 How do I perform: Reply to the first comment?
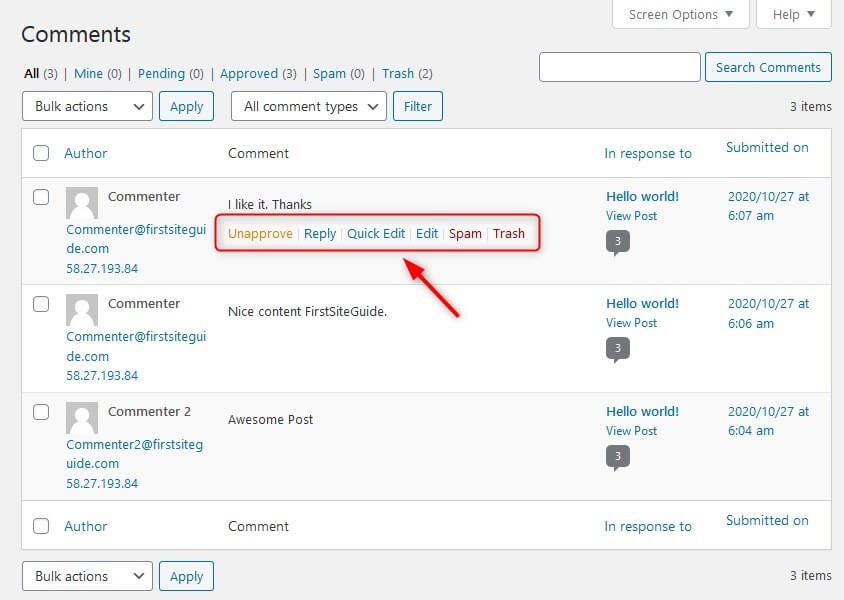click(x=320, y=233)
